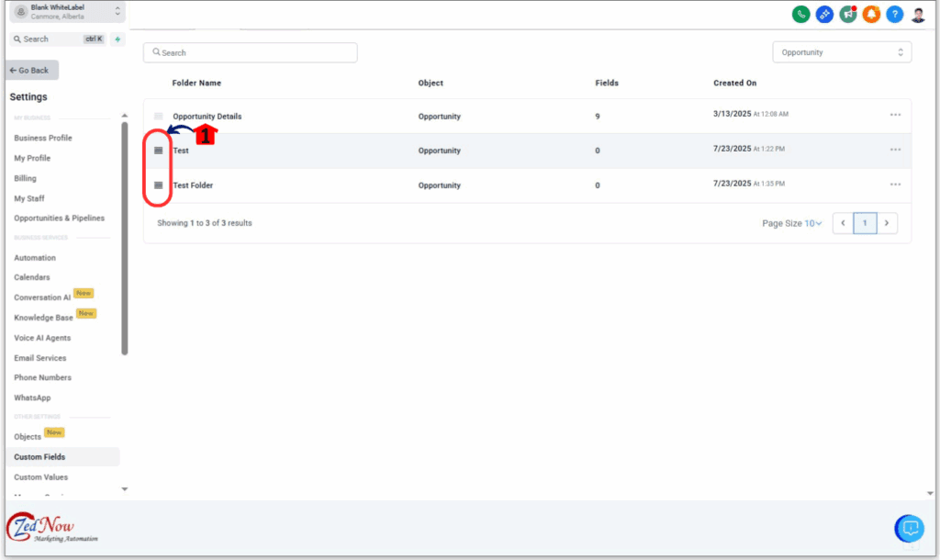Viewport: 940px width, 560px height.
Task: Open the Blank WhiteLabel account switcher
Action: (67, 11)
